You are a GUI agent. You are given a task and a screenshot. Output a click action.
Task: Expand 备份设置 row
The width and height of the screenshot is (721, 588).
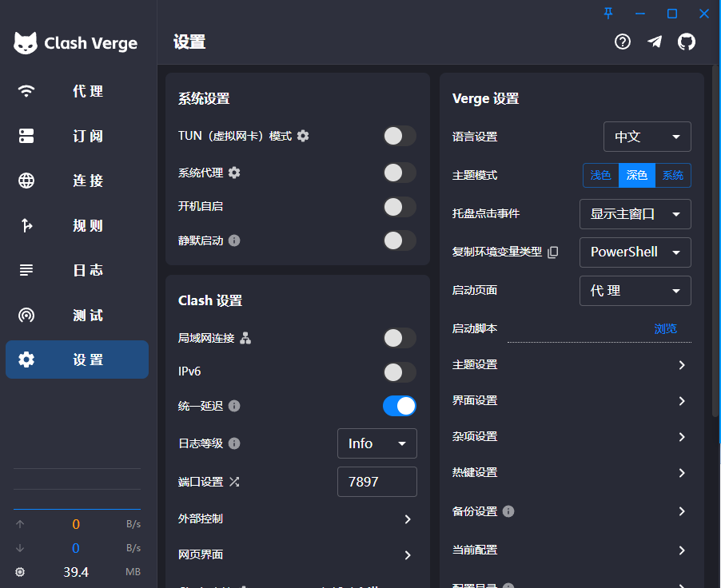click(572, 511)
